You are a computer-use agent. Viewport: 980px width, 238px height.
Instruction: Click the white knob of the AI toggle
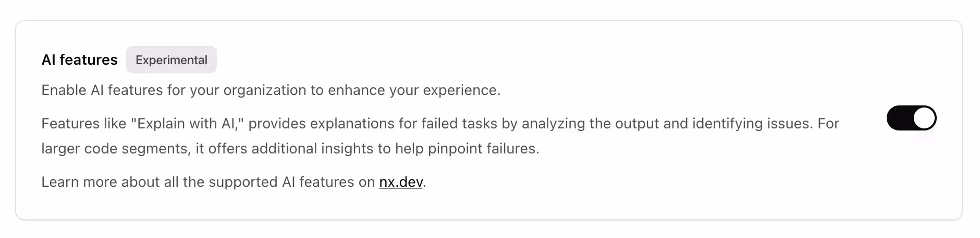point(924,118)
